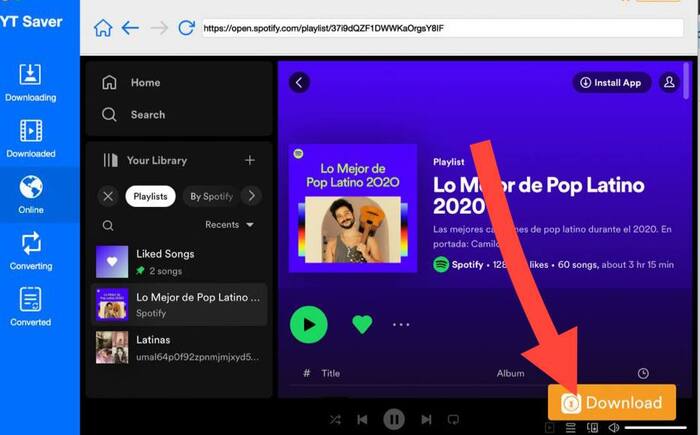Open the Converting section
The height and width of the screenshot is (435, 700).
coord(30,251)
